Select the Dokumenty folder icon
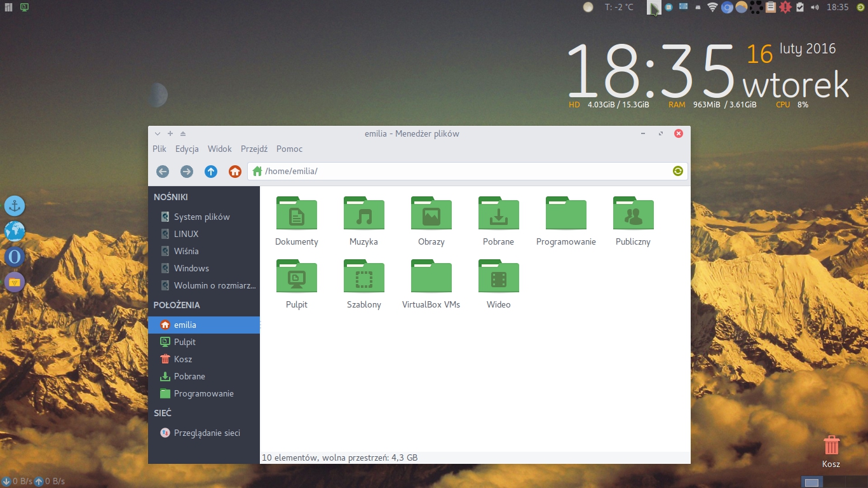868x488 pixels. (297, 214)
